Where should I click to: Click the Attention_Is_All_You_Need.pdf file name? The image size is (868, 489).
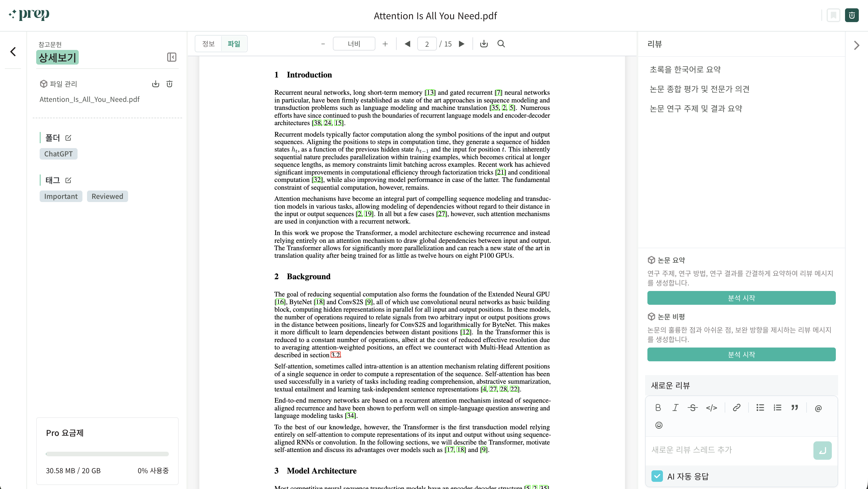[89, 99]
